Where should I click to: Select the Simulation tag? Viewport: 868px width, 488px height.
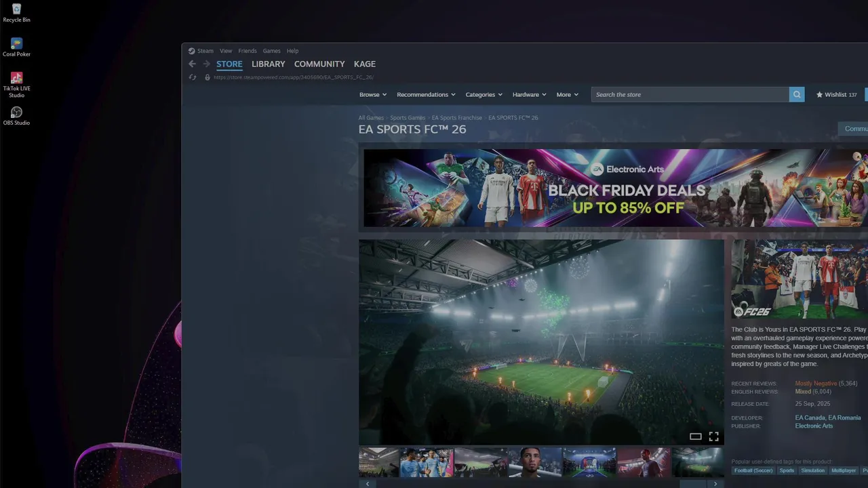click(x=812, y=470)
